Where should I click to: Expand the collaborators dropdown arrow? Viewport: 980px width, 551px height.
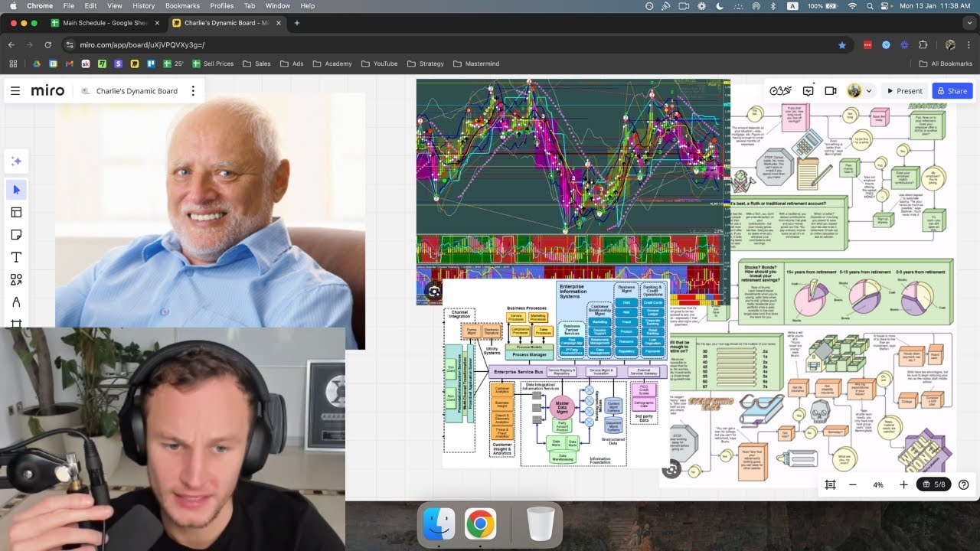tap(868, 91)
